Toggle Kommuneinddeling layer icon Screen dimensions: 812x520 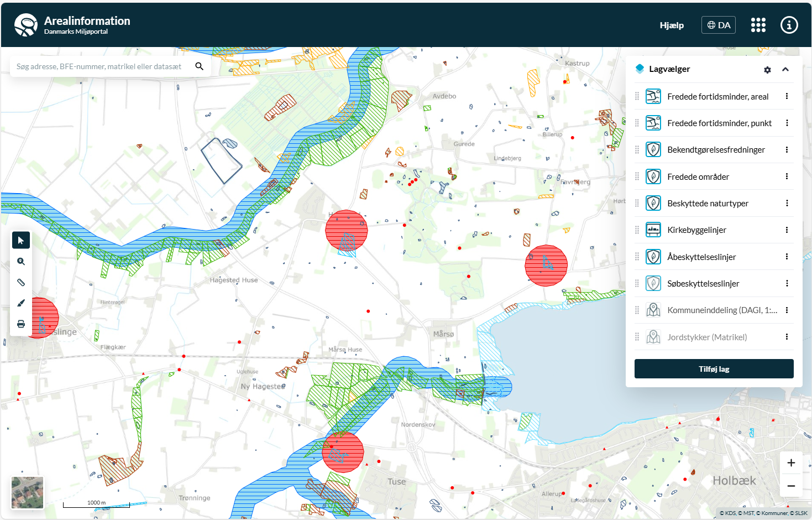click(653, 310)
